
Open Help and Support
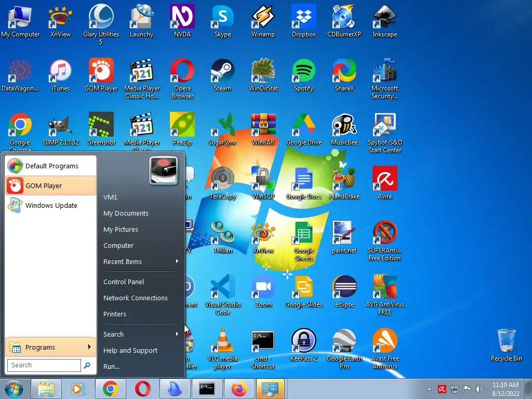coord(130,351)
